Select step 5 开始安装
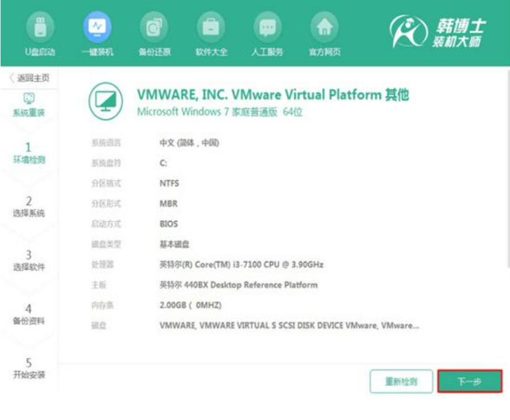The height and width of the screenshot is (420, 510). (28, 368)
